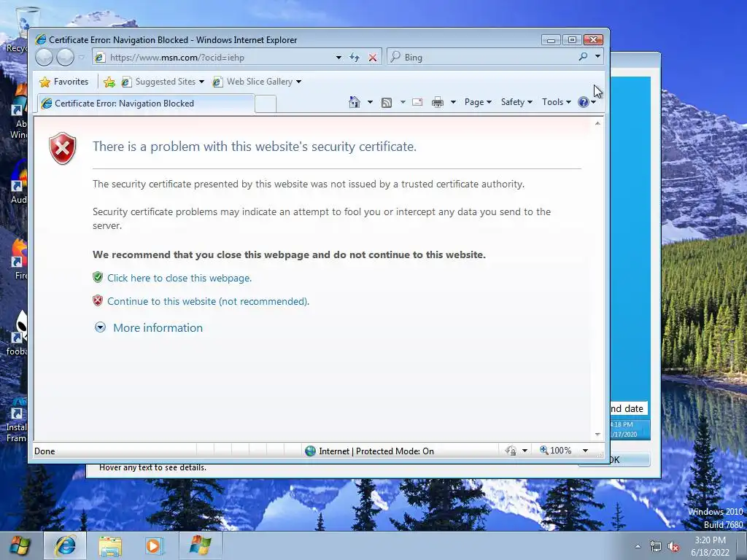Expand the Home button dropdown arrow
Screen dimensions: 747x560
(370, 102)
